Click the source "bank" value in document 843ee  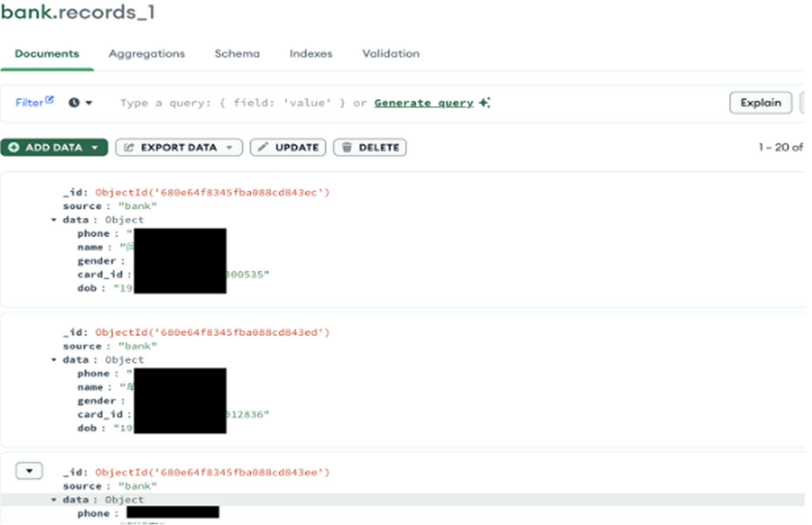coord(138,486)
